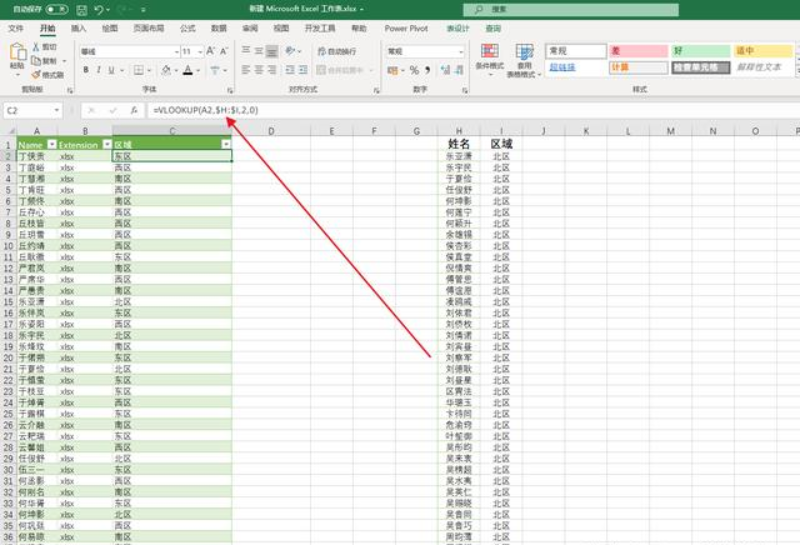This screenshot has width=801, height=545.
Task: Click the Comma Style icon
Action: (428, 70)
